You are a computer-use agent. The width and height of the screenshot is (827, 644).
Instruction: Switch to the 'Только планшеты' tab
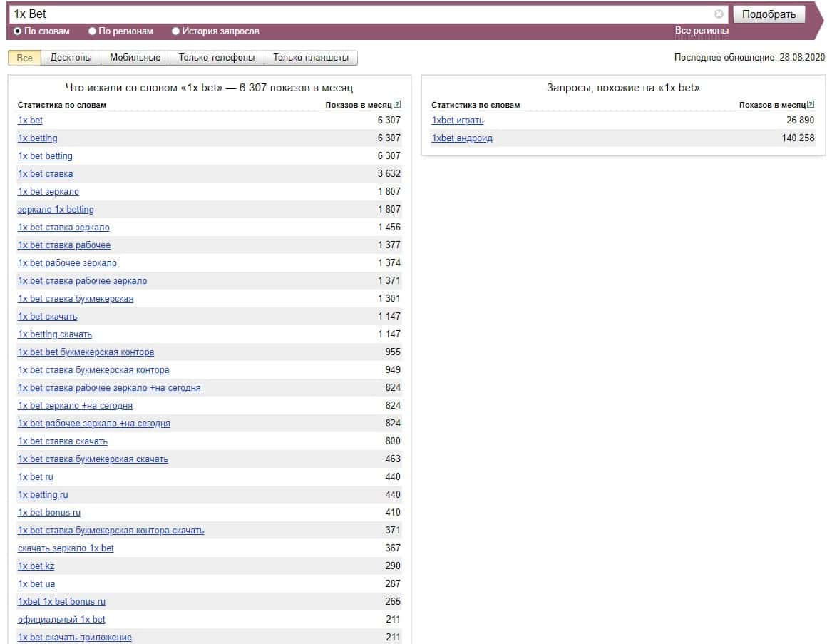pos(311,58)
